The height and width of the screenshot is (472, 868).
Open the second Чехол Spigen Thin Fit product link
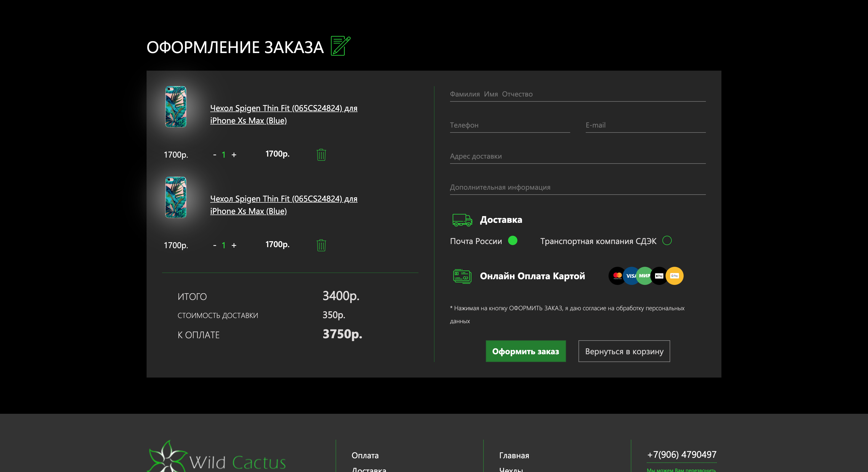(284, 205)
